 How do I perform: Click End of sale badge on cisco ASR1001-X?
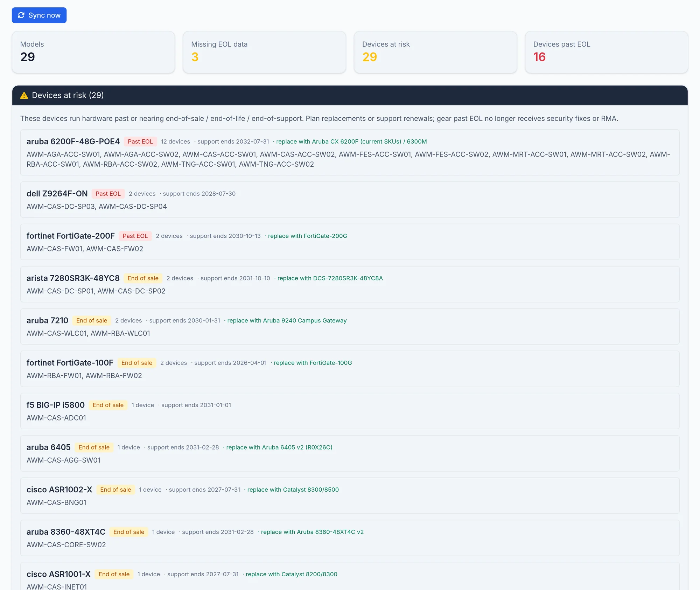pos(114,575)
